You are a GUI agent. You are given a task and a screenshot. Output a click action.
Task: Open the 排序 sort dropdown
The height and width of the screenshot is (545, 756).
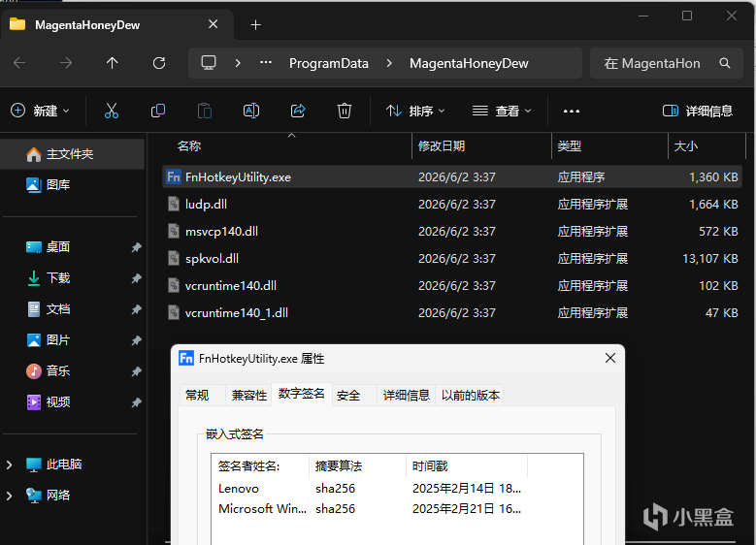(415, 111)
